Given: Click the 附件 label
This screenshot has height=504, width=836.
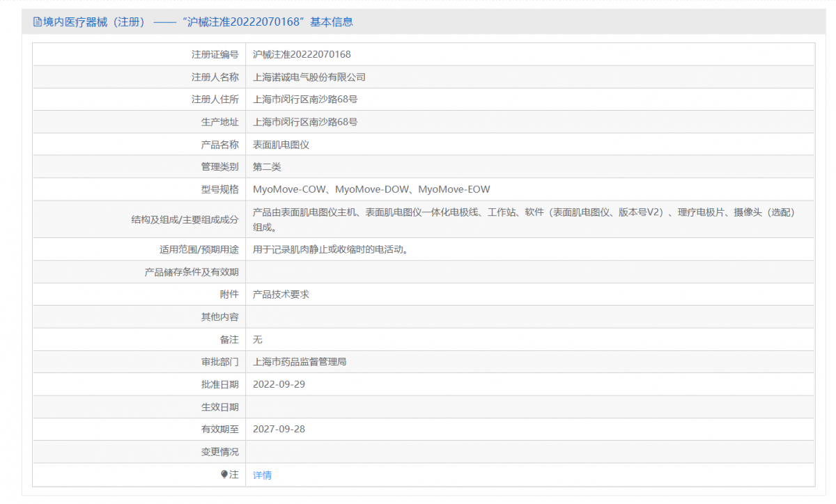Looking at the screenshot, I should coord(229,294).
